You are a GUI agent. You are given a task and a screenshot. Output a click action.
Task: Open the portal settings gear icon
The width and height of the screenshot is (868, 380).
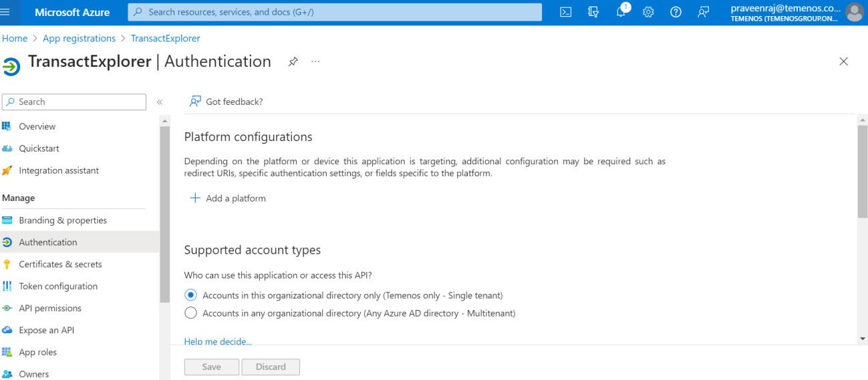tap(647, 12)
